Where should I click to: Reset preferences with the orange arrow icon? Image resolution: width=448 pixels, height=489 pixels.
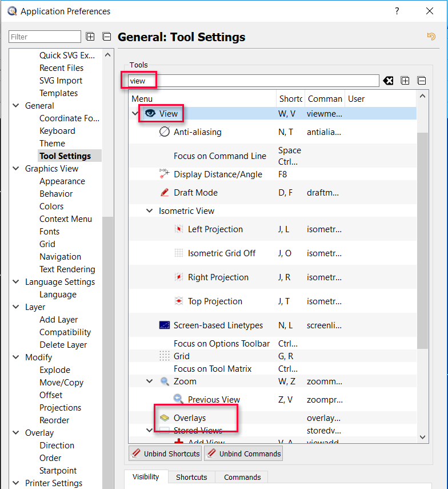point(431,37)
